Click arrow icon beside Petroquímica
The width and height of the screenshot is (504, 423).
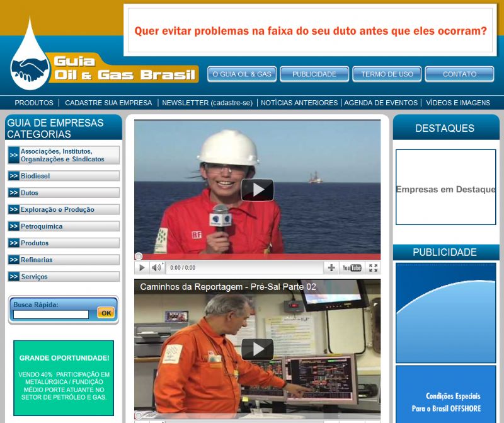coord(14,226)
